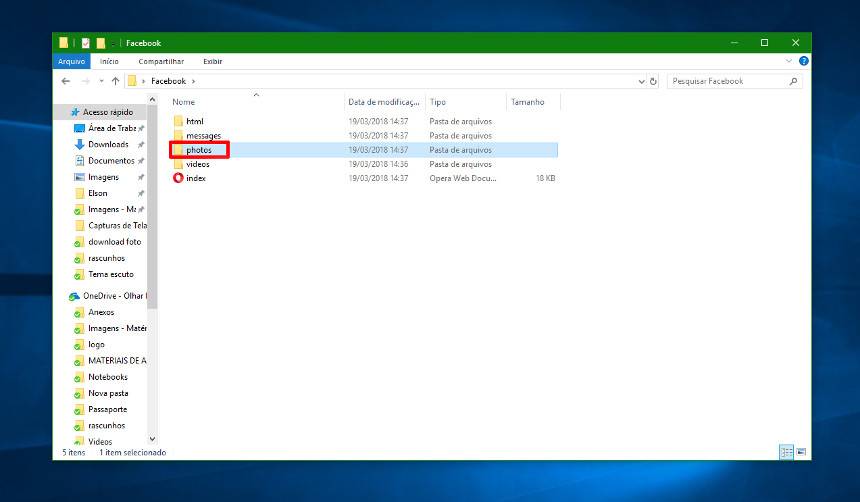Select Acesso rápido in navigation pane
Image resolution: width=860 pixels, height=502 pixels.
coord(108,112)
